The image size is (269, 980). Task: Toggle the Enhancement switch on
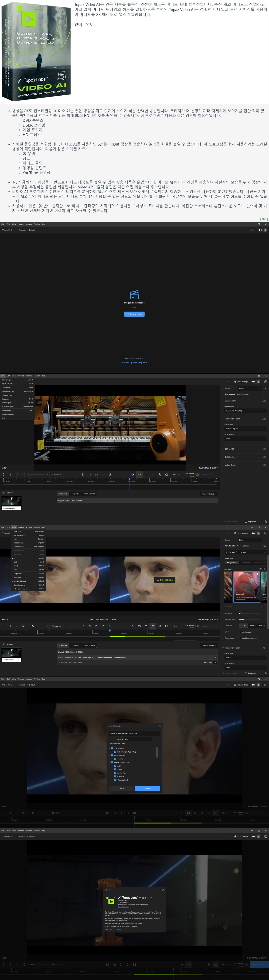click(x=264, y=401)
